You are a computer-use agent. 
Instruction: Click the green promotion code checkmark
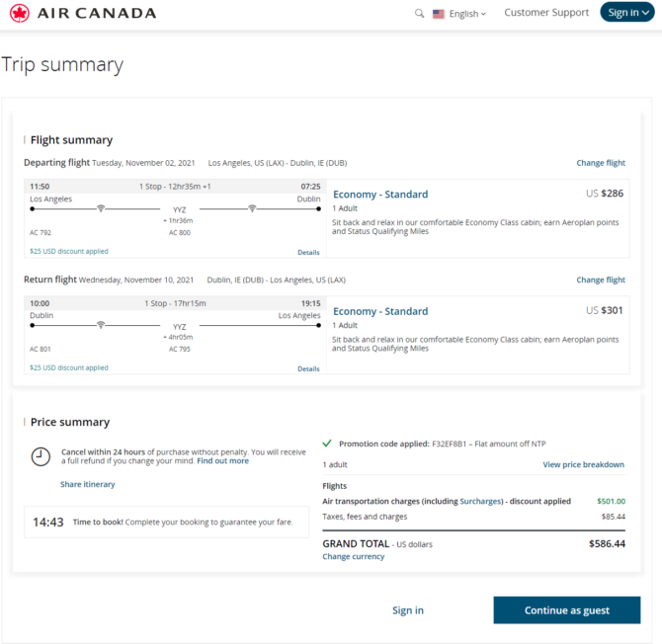pos(327,444)
